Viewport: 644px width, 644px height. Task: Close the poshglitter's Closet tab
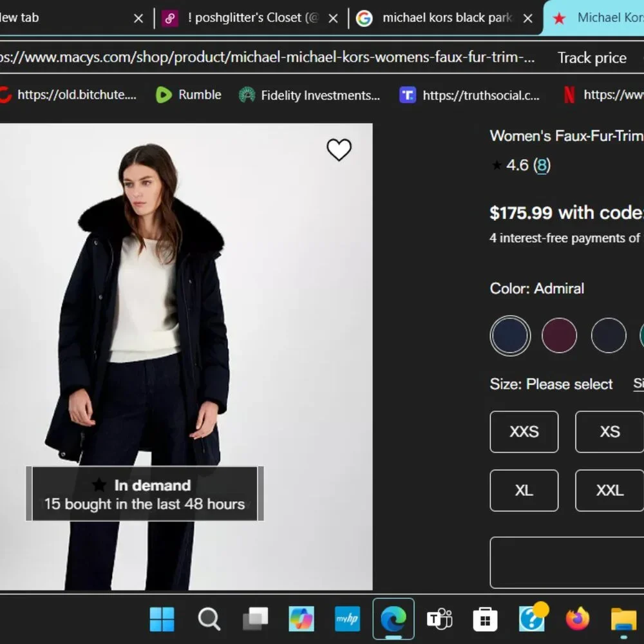(334, 19)
